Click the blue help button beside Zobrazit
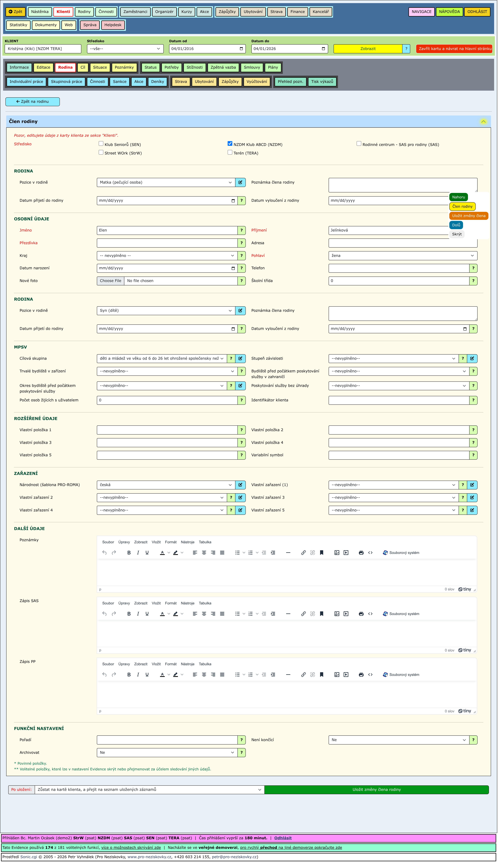Viewport: 498px width, 868px height. point(406,49)
